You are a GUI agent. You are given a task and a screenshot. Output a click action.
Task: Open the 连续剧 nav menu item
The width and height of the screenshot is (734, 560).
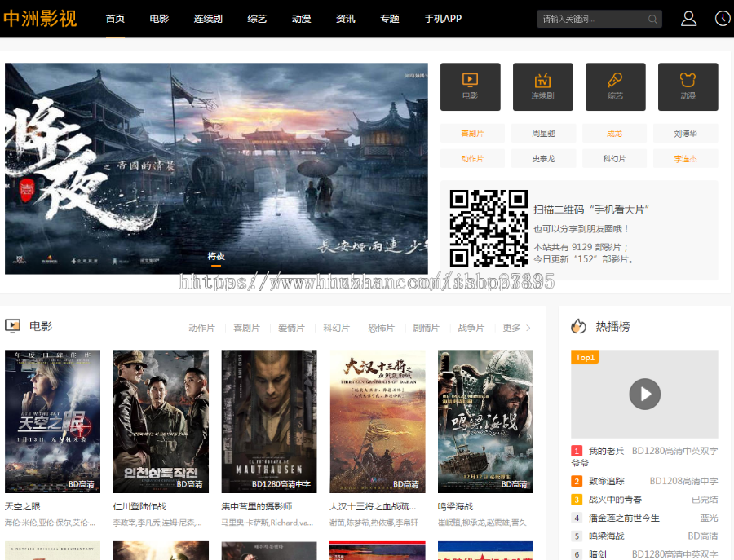pyautogui.click(x=208, y=19)
